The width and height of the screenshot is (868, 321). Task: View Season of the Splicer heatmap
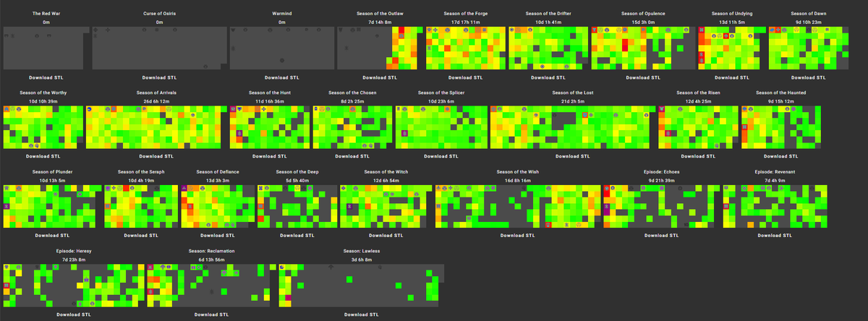[x=441, y=127]
